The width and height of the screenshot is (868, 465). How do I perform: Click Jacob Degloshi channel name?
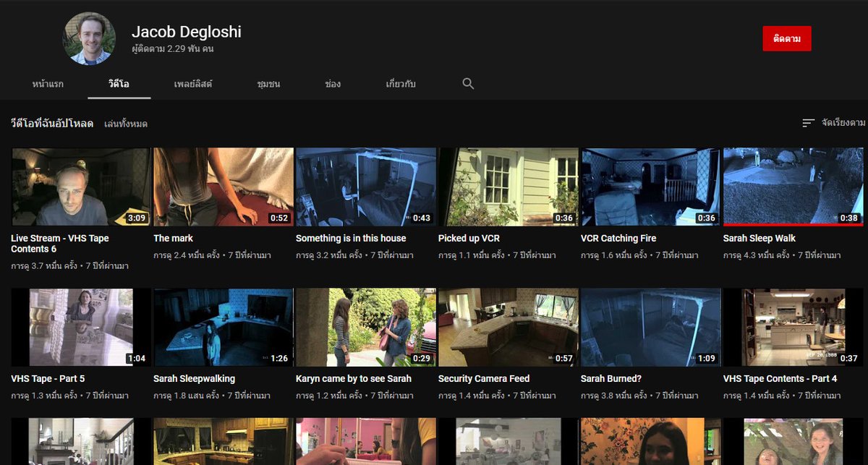pos(187,32)
